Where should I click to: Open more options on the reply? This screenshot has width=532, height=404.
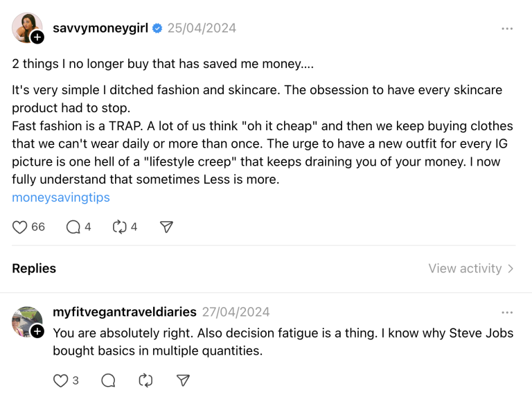[x=507, y=313]
